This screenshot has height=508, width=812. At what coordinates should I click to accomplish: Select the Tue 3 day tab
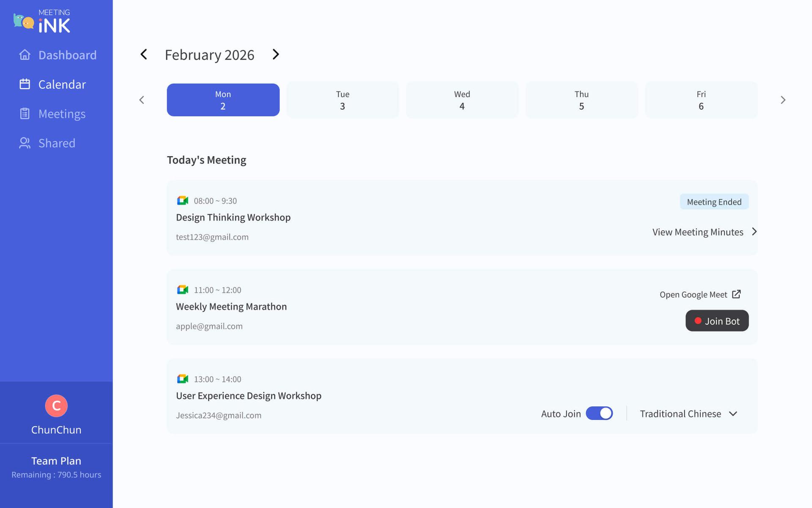(x=342, y=100)
